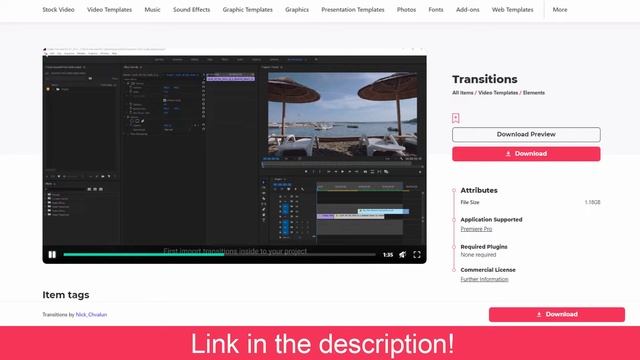This screenshot has height=360, width=640.
Task: Click the Download Preview button
Action: coord(526,134)
